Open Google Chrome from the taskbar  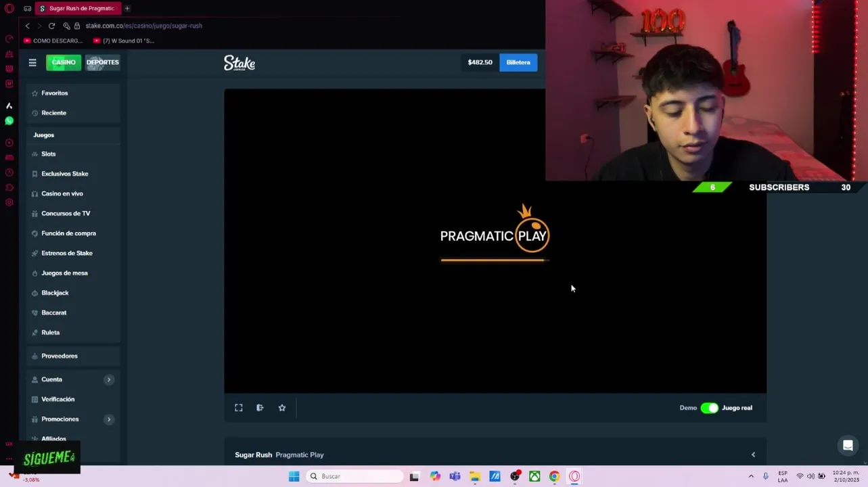click(554, 476)
